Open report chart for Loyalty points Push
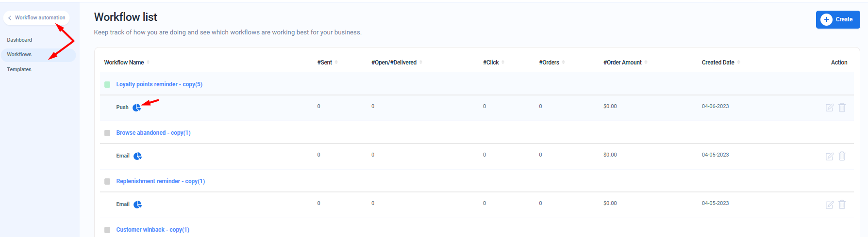The height and width of the screenshot is (237, 868). (137, 108)
